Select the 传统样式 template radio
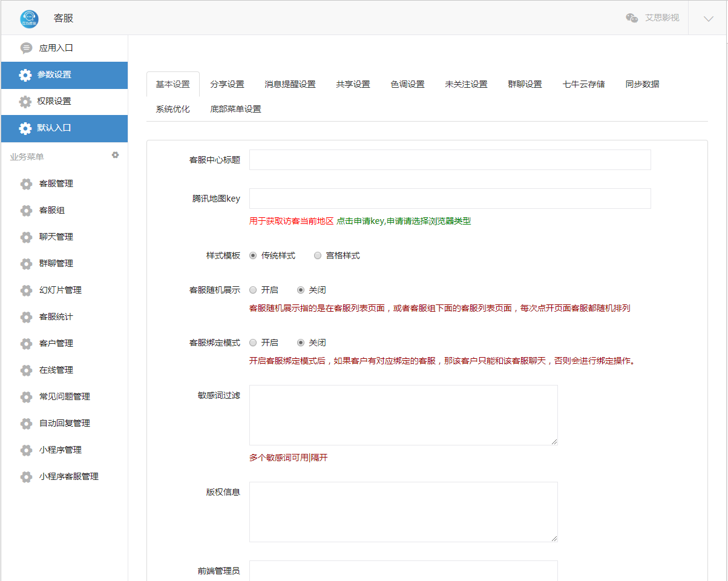Viewport: 728px width, 581px height. pos(253,255)
